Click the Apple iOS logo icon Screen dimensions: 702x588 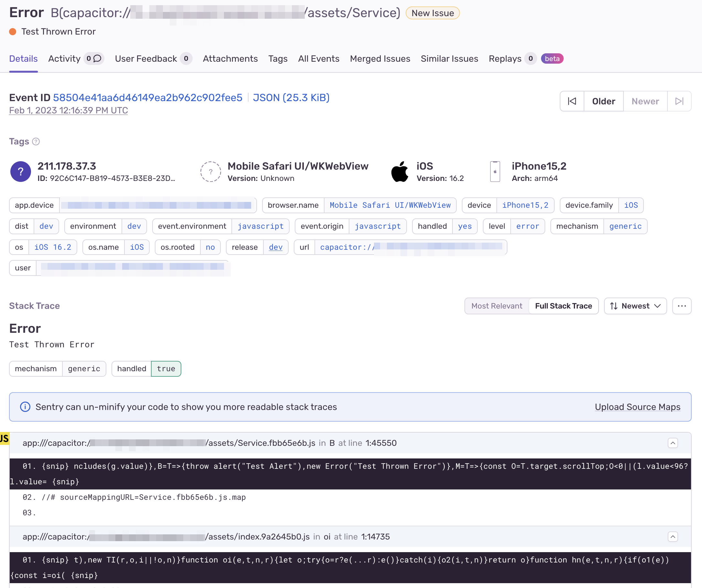coord(399,172)
